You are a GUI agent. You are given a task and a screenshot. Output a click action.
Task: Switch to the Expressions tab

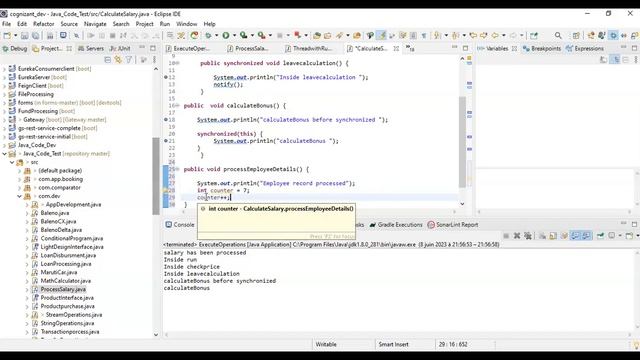tap(585, 48)
